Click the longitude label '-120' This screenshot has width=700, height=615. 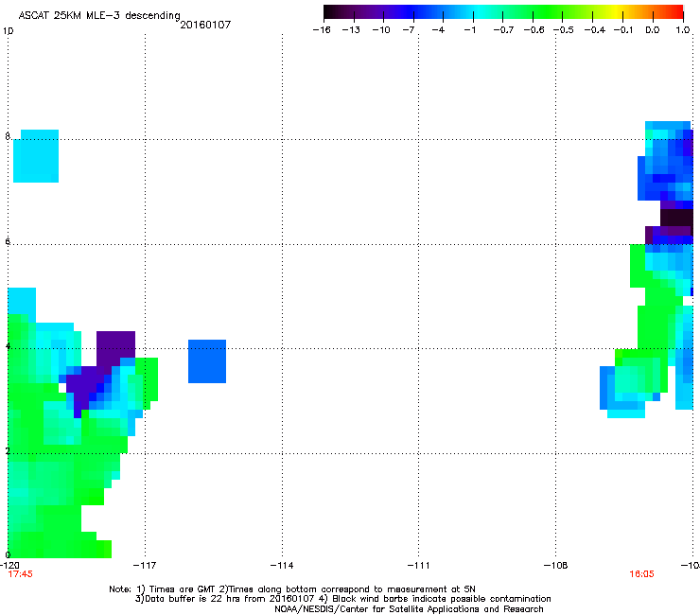click(x=9, y=566)
